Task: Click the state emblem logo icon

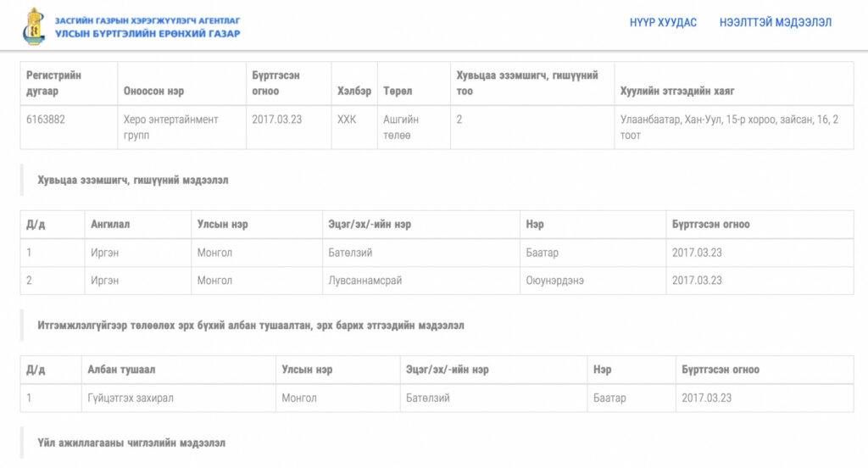Action: (33, 26)
